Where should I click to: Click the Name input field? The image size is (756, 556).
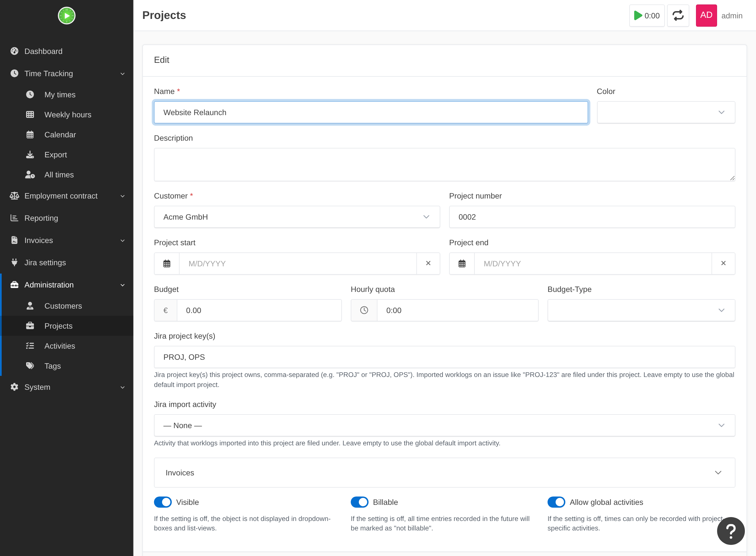click(x=371, y=112)
